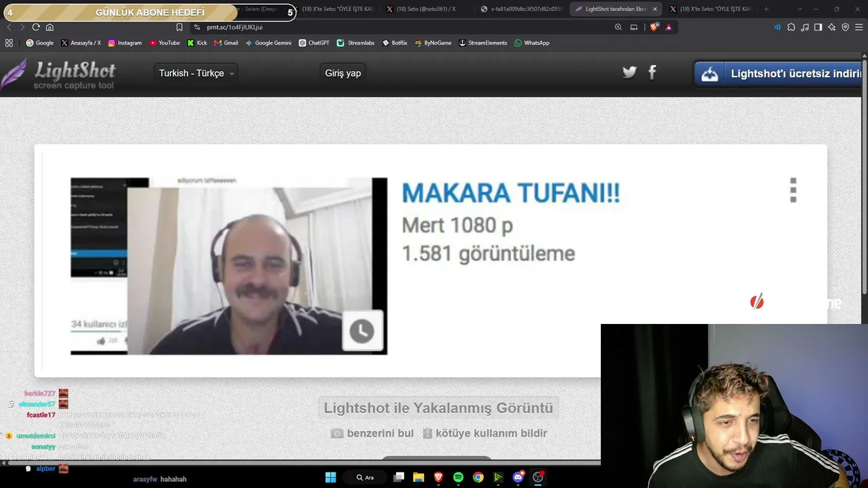This screenshot has width=868, height=488.
Task: Open the Google Gemini bookmark
Action: pyautogui.click(x=269, y=43)
